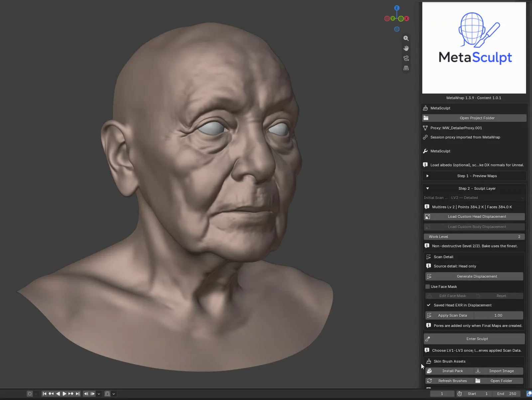Toggle the preview range stopwatch icon

click(x=460, y=394)
